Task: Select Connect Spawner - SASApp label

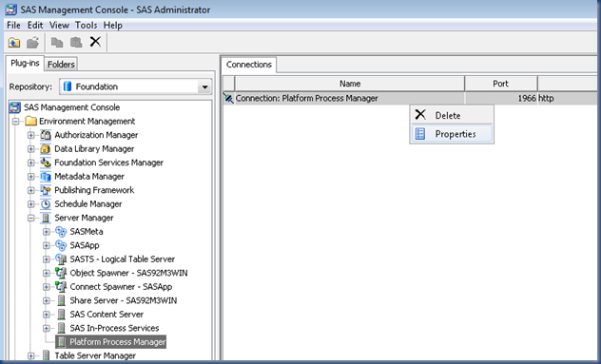Action: [121, 287]
